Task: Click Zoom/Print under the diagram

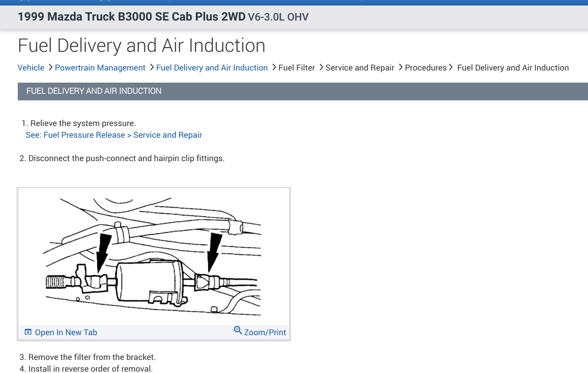Action: 265,332
